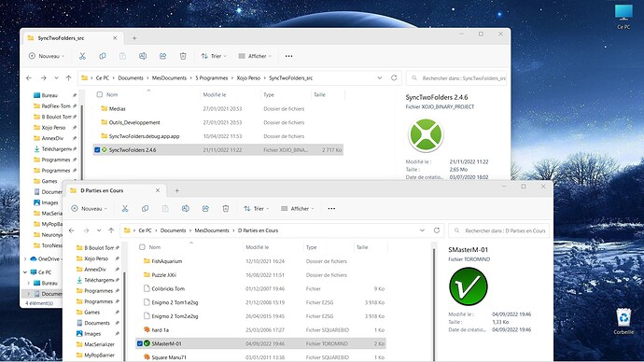Screen dimensions: 644x362
Task: Go back in SyncTwoFolders_src window
Action: click(x=29, y=78)
